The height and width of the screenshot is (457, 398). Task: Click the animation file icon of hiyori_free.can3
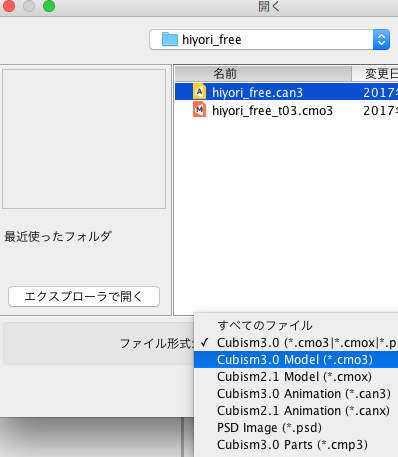199,92
